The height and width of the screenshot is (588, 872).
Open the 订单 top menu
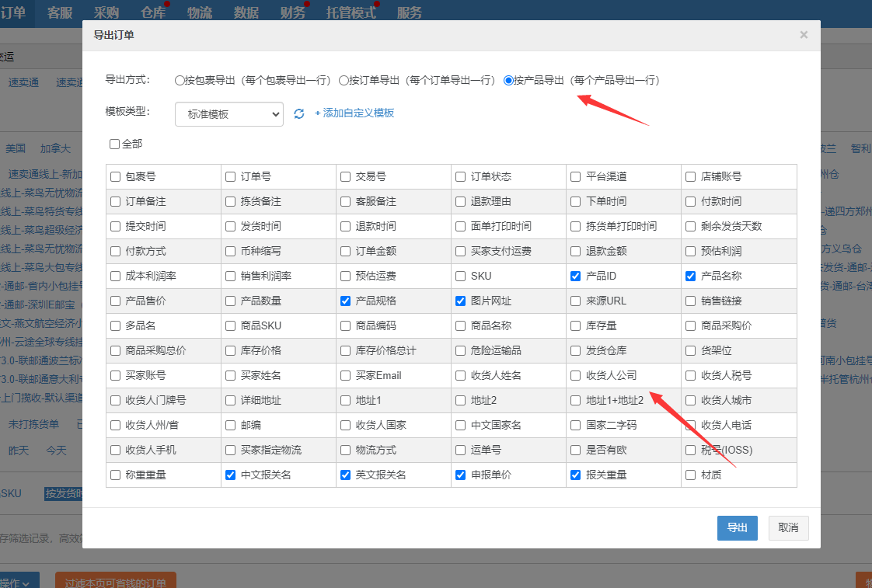[x=12, y=12]
